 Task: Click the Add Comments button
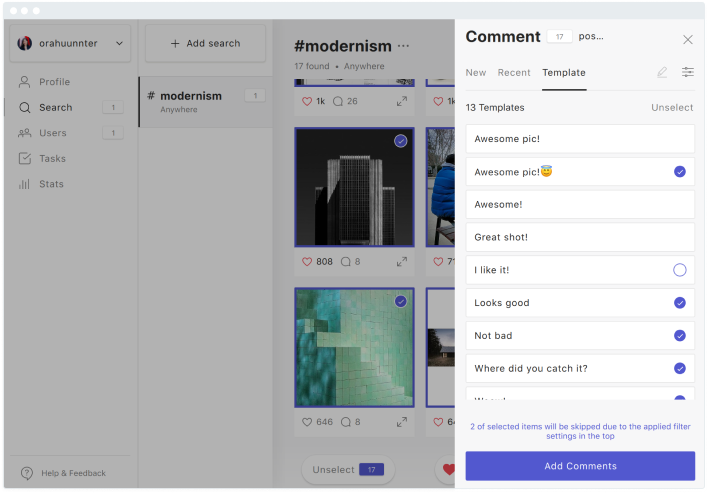[580, 466]
